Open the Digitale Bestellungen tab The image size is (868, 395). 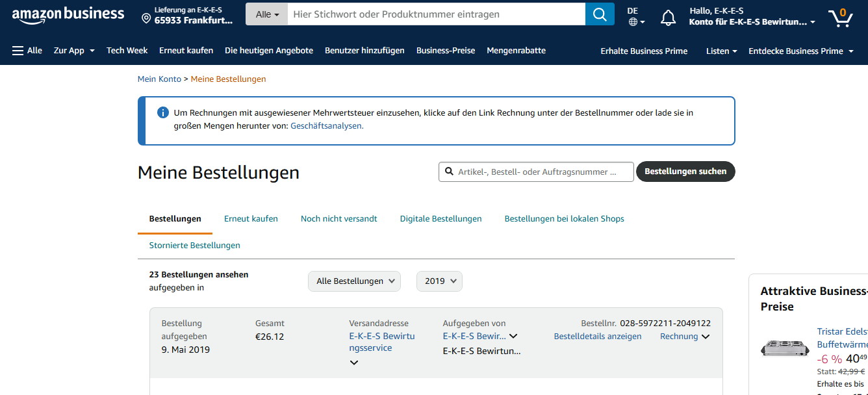[440, 219]
